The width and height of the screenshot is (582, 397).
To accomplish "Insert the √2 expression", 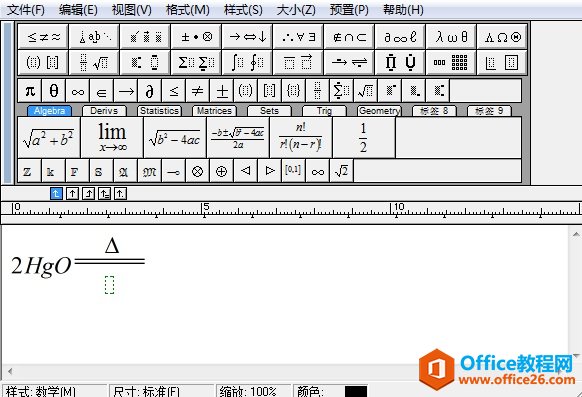I will coord(341,171).
